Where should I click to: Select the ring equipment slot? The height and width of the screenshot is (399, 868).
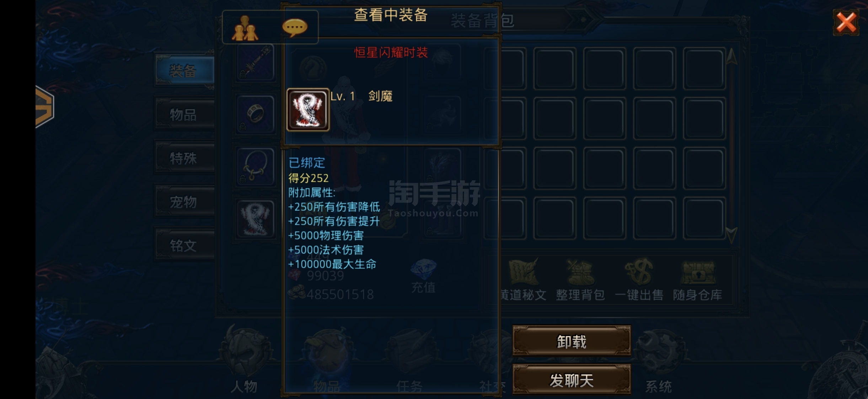point(256,114)
